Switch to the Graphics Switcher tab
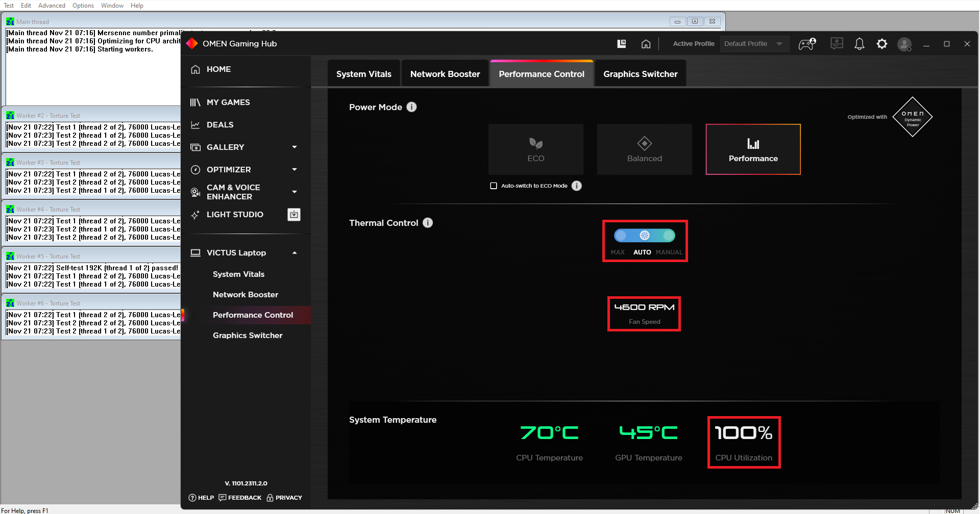 [x=641, y=74]
